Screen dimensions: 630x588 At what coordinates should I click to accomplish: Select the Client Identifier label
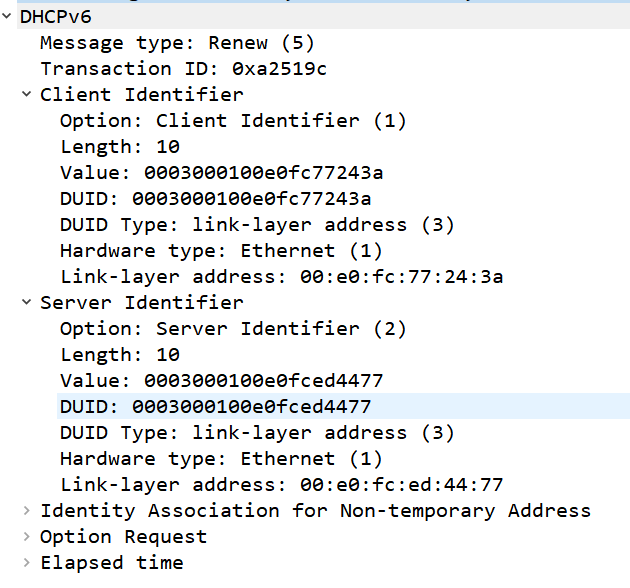tap(141, 95)
